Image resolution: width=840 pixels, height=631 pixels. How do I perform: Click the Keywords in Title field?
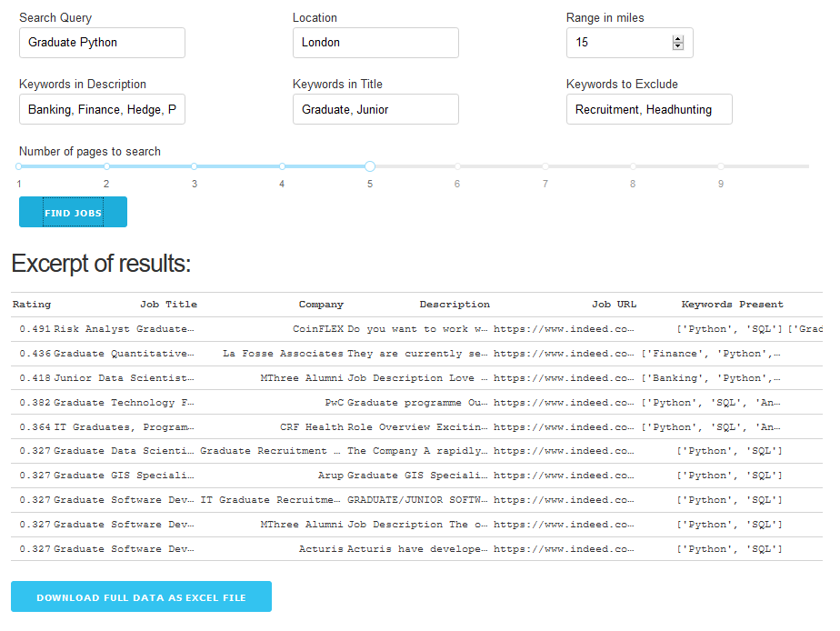[x=375, y=109]
